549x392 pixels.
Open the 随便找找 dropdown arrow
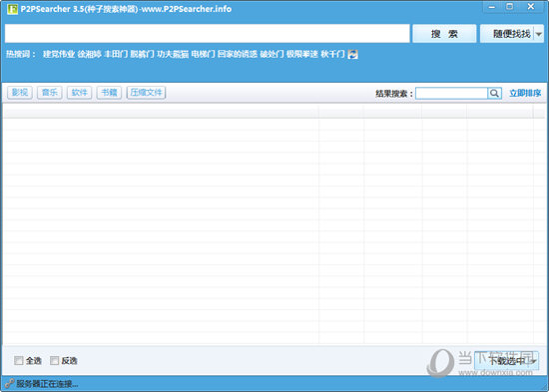[x=538, y=34]
